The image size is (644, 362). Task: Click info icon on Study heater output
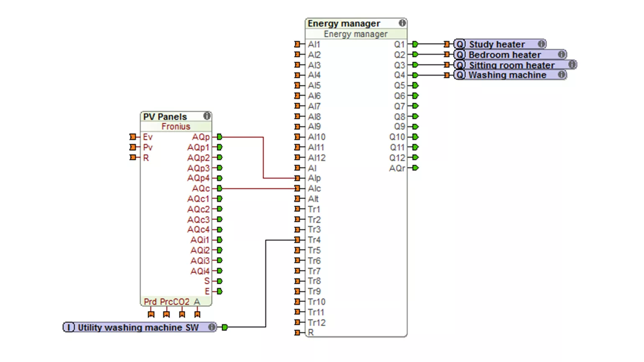click(x=541, y=44)
